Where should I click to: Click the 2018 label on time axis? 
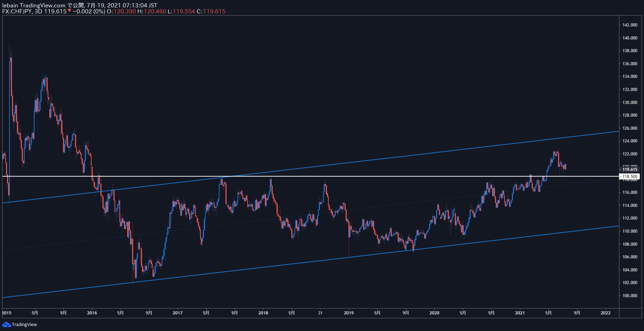pos(263,313)
